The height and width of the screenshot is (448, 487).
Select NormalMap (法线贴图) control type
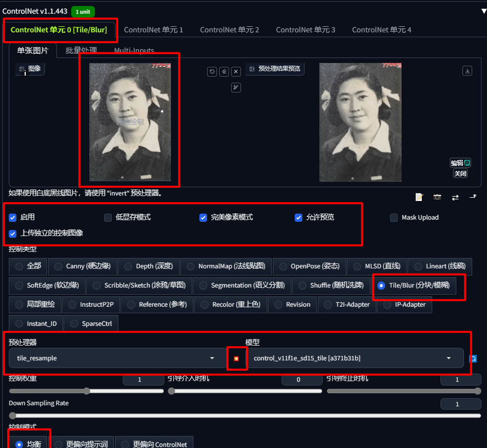[226, 266]
